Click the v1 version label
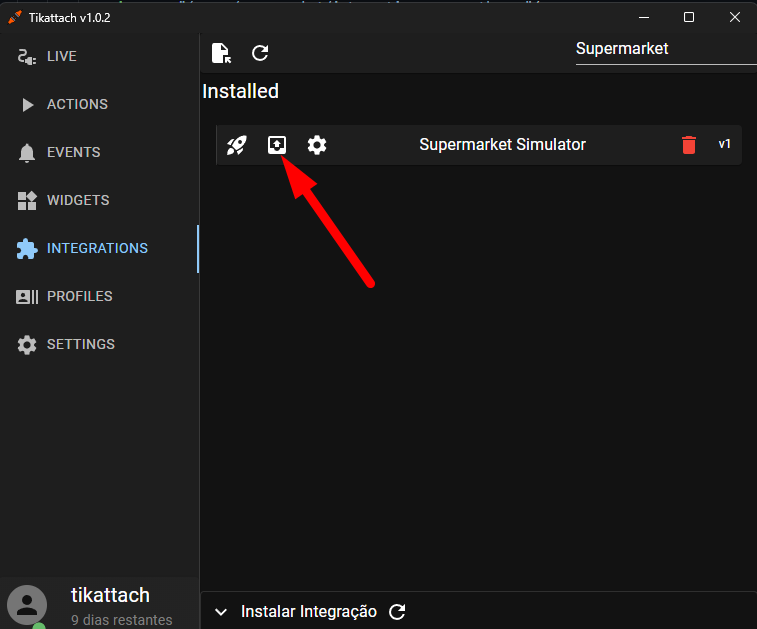The height and width of the screenshot is (629, 757). [x=724, y=144]
